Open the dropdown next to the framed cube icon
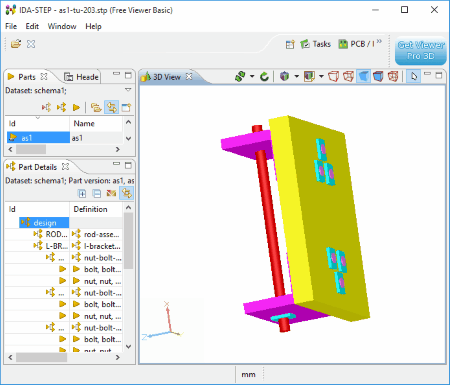450x385 pixels. coord(321,77)
